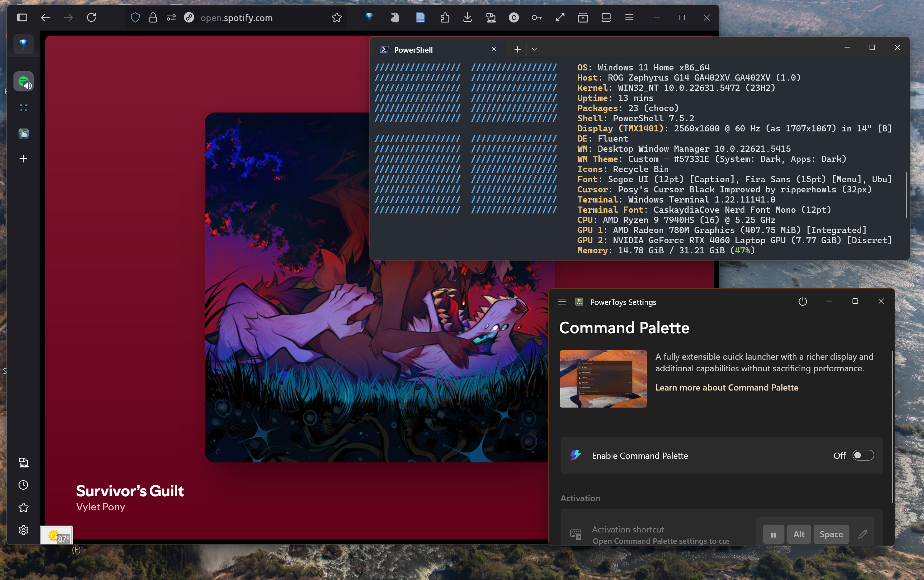The width and height of the screenshot is (924, 580).
Task: Click the blue document extension icon
Action: pos(420,17)
